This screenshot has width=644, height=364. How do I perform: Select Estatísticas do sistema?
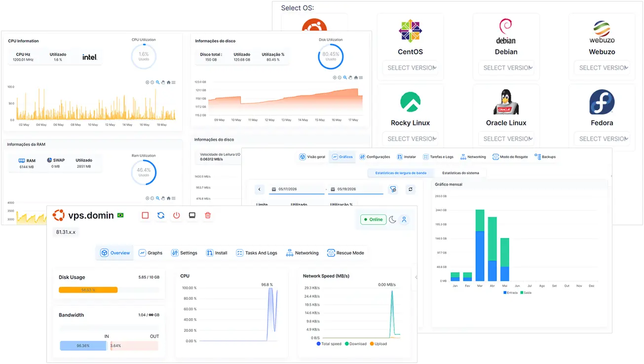[x=460, y=173]
